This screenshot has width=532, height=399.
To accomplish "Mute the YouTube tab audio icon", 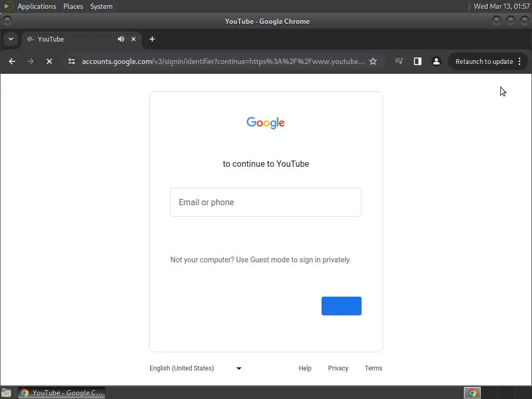I will coord(121,39).
